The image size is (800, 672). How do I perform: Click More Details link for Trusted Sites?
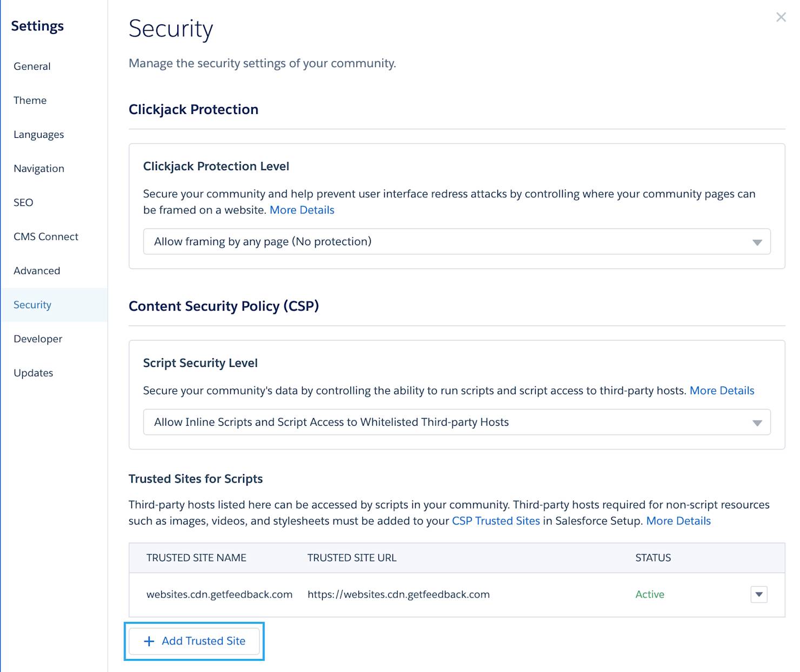(x=678, y=521)
